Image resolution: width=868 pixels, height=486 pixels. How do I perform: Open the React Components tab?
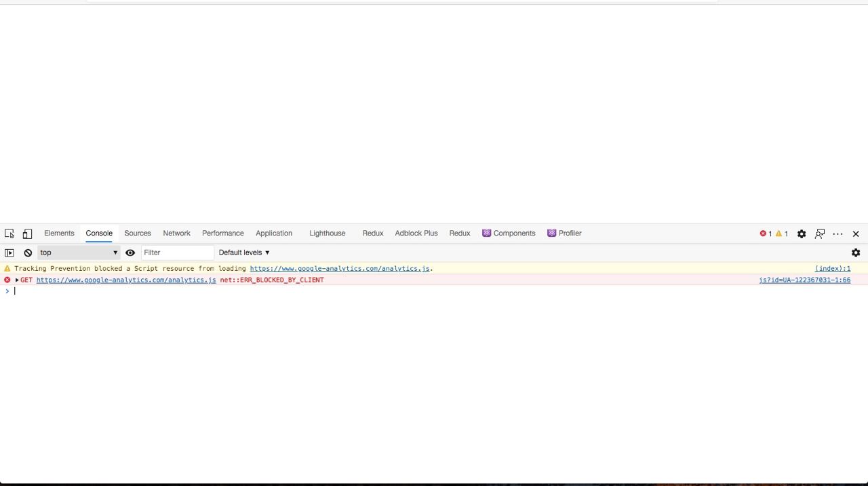click(x=509, y=233)
